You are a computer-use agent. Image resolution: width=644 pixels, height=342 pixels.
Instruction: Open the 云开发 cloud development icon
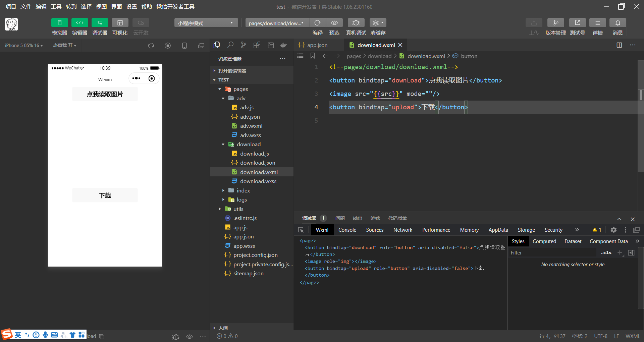[x=141, y=22]
